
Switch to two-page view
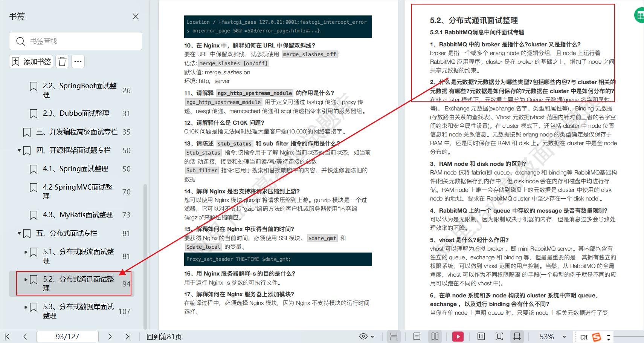(x=435, y=337)
